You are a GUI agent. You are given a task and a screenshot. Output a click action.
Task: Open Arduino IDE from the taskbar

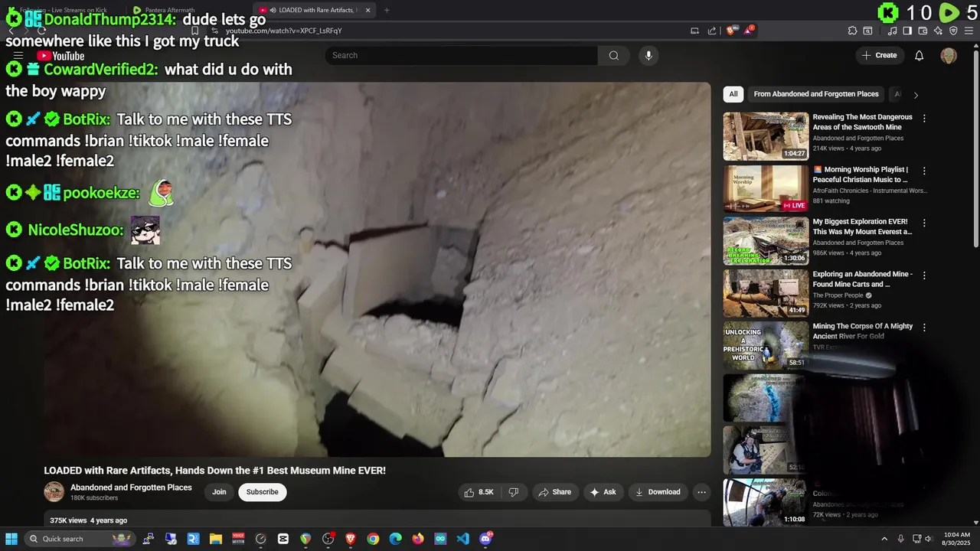tap(440, 539)
